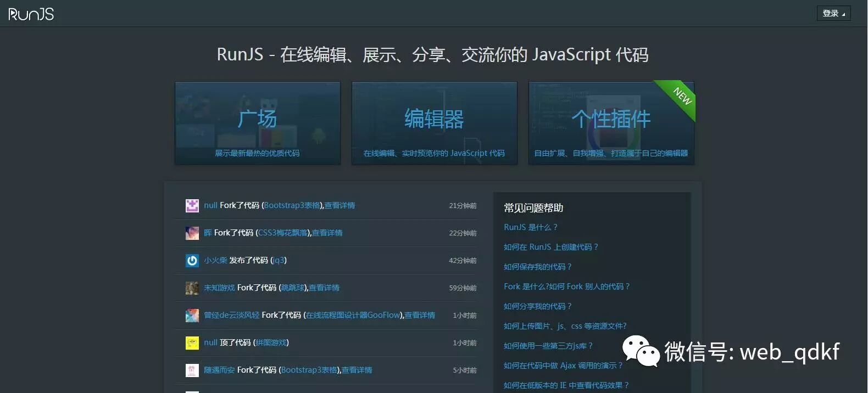This screenshot has width=868, height=393.
Task: Click 查看详情 in the 21分钟前 row
Action: pyautogui.click(x=340, y=205)
